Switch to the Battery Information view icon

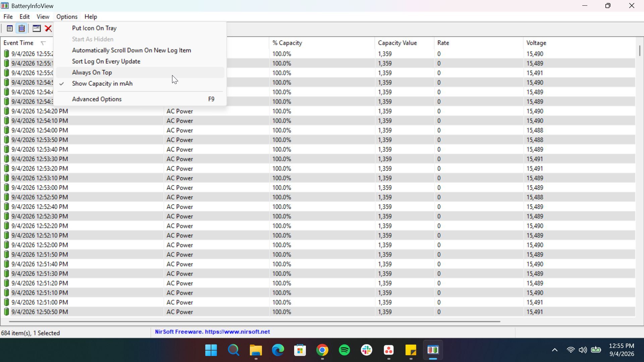(x=10, y=28)
